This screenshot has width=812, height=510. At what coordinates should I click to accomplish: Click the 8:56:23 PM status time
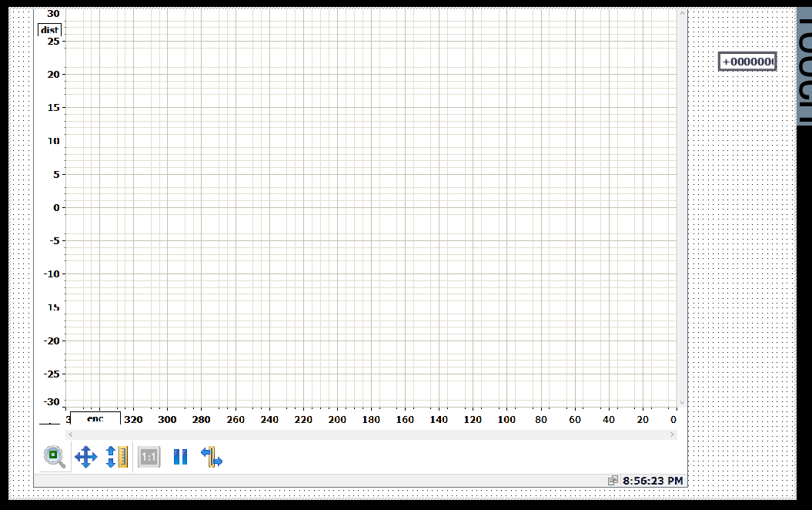click(653, 481)
